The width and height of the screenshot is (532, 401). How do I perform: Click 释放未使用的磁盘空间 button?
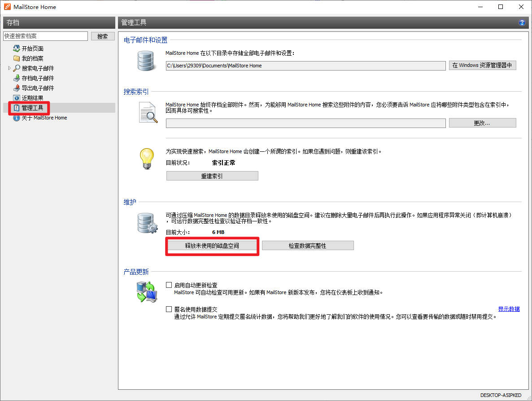pyautogui.click(x=212, y=246)
